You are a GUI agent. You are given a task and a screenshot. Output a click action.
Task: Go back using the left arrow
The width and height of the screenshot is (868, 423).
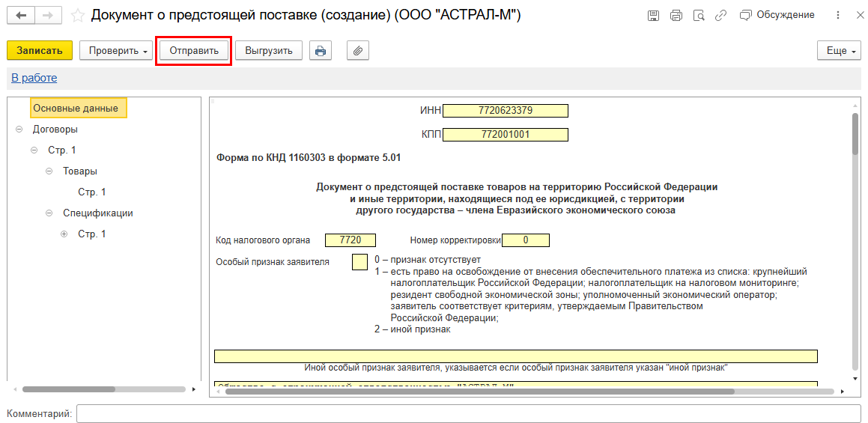coord(21,15)
